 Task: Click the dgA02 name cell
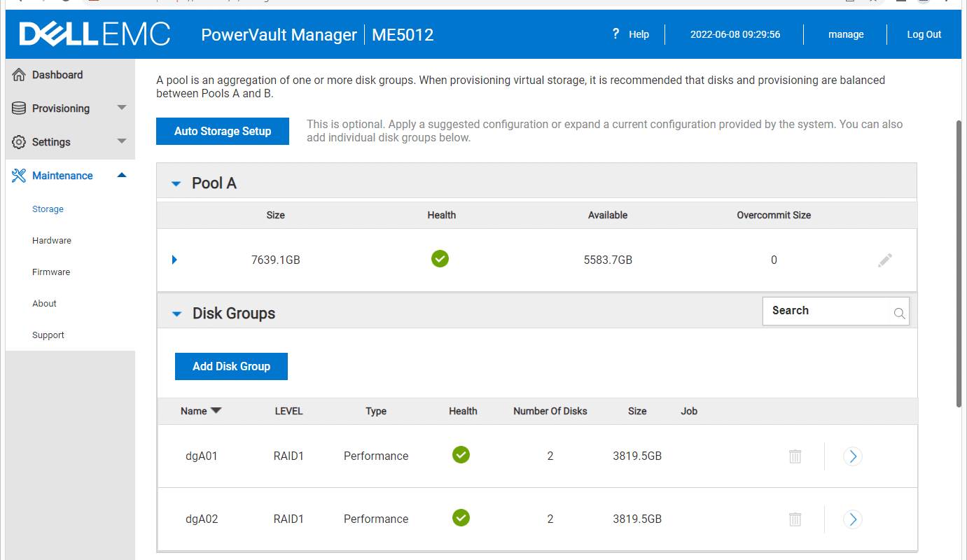[x=202, y=519]
